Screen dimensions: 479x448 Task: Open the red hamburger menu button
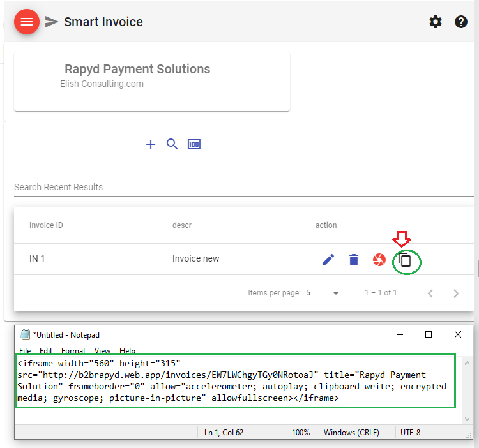(27, 22)
